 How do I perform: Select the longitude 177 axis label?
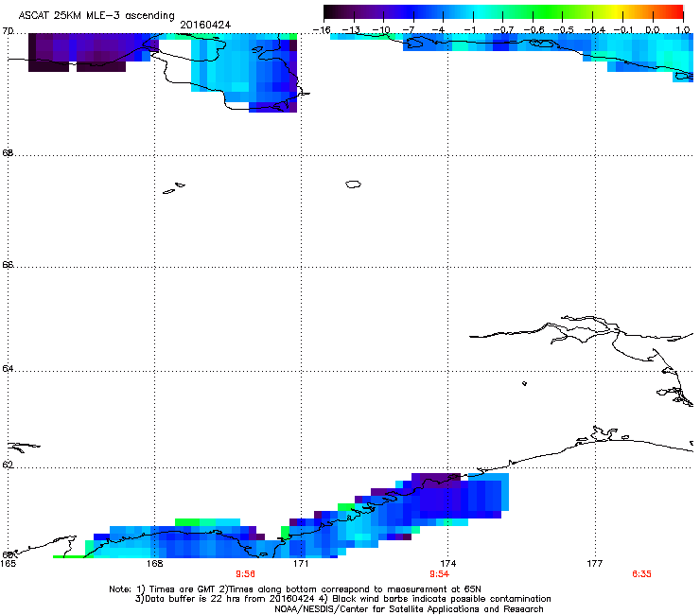tap(595, 564)
